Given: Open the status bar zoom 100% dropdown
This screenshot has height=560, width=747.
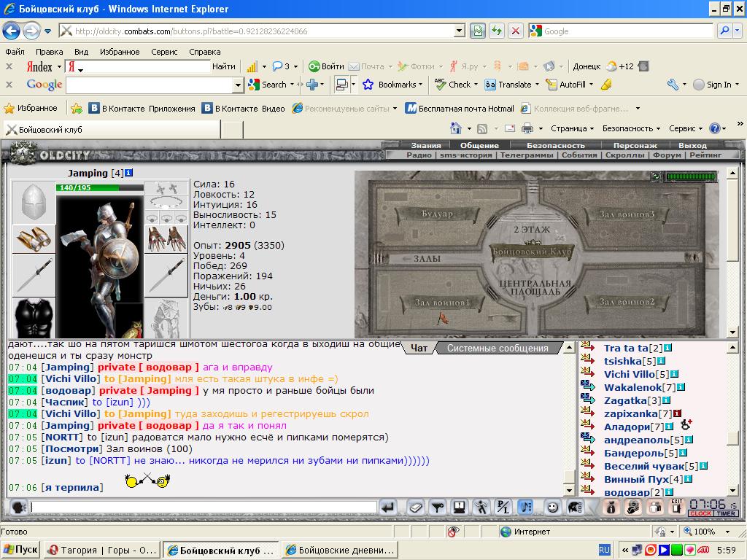Looking at the screenshot, I should click(x=727, y=532).
